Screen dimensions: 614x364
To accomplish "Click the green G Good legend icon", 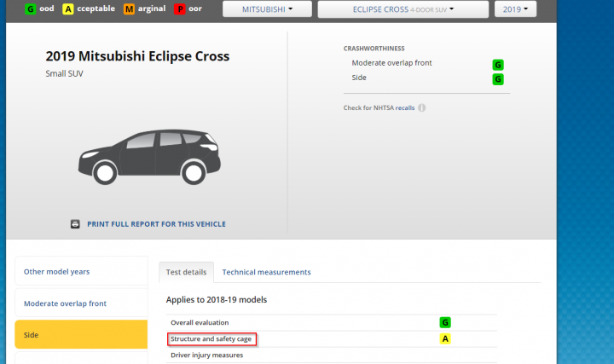I will click(30, 9).
